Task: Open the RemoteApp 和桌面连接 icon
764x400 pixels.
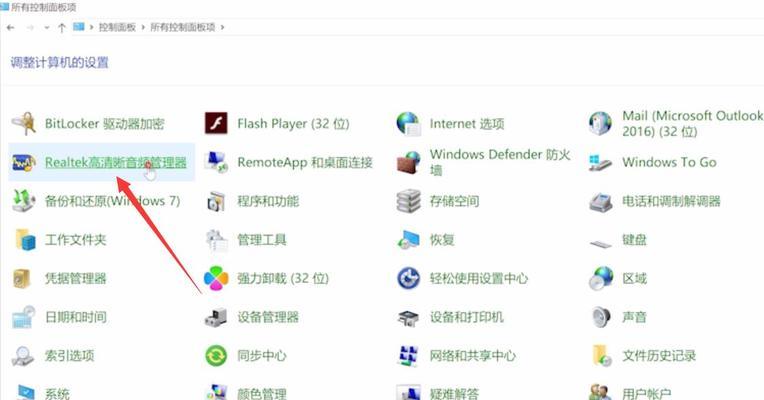Action: tap(216, 162)
